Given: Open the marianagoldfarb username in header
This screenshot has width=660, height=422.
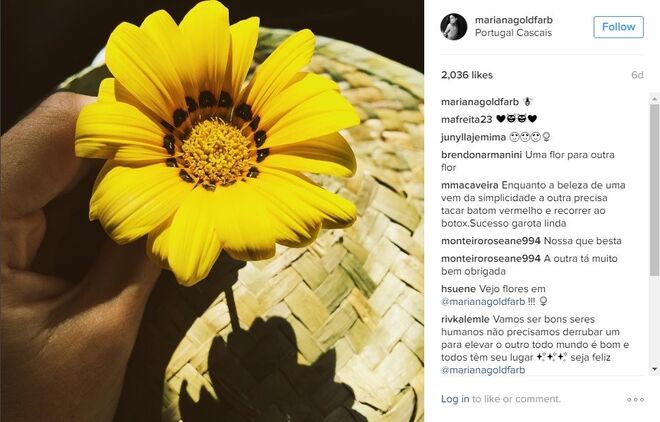Looking at the screenshot, I should 514,20.
